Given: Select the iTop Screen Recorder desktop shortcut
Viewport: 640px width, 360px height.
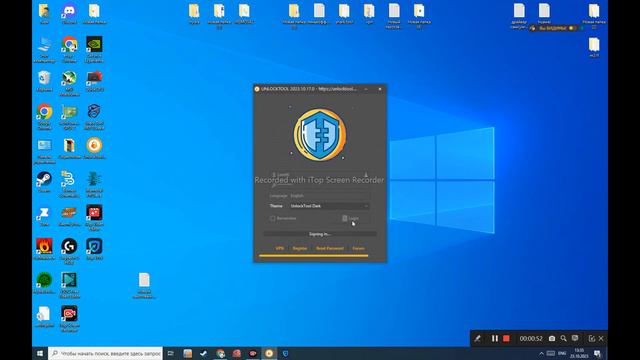Looking at the screenshot, I should pyautogui.click(x=69, y=318).
